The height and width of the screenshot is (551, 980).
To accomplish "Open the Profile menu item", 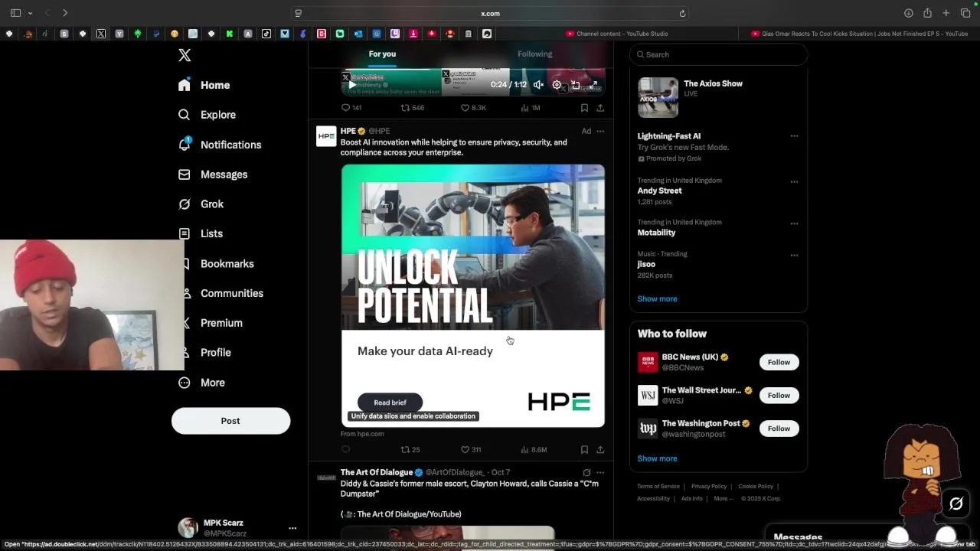I will coord(216,353).
